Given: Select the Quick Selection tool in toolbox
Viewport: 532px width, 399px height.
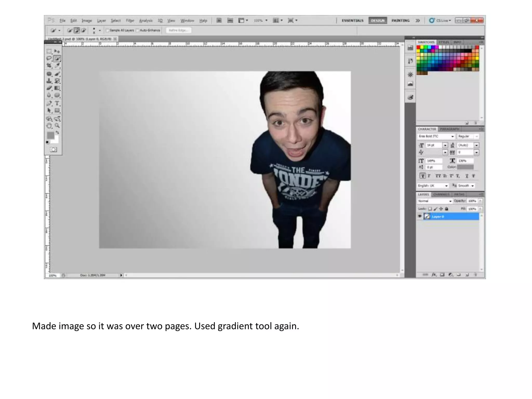Looking at the screenshot, I should point(57,58).
